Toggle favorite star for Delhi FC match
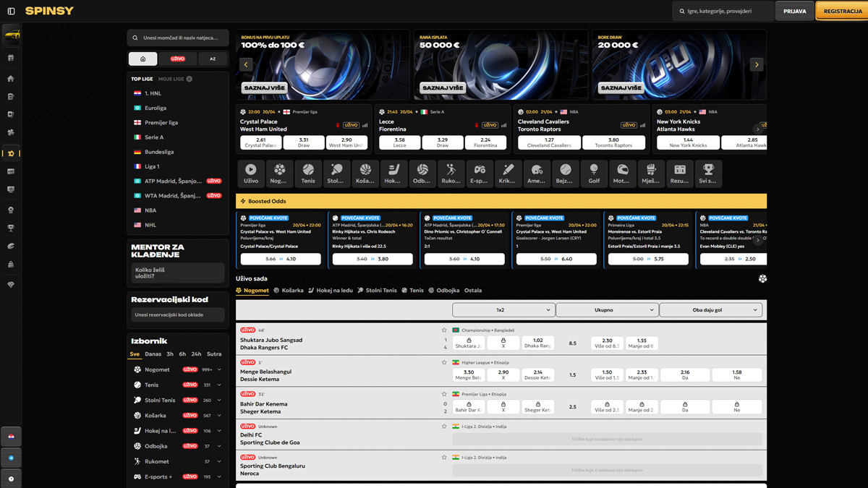This screenshot has height=488, width=868. pyautogui.click(x=444, y=427)
